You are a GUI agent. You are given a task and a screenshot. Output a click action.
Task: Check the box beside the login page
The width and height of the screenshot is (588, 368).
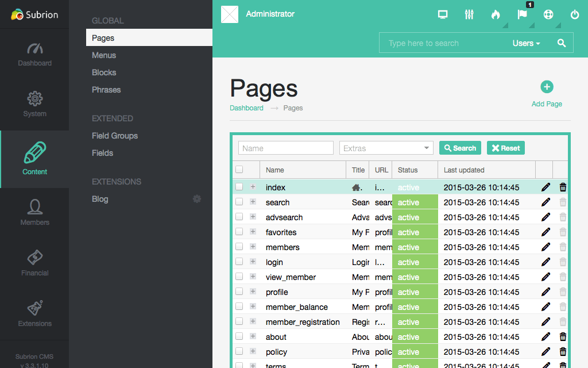239,262
